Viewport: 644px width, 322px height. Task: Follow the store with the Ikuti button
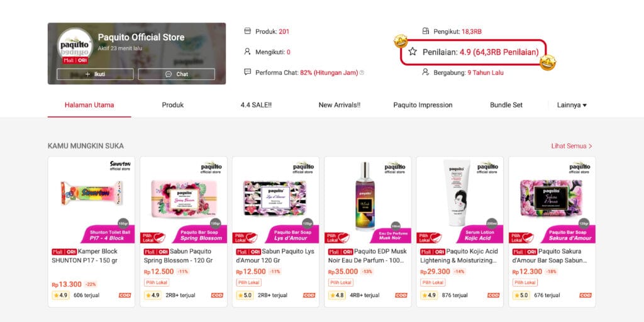coord(96,74)
